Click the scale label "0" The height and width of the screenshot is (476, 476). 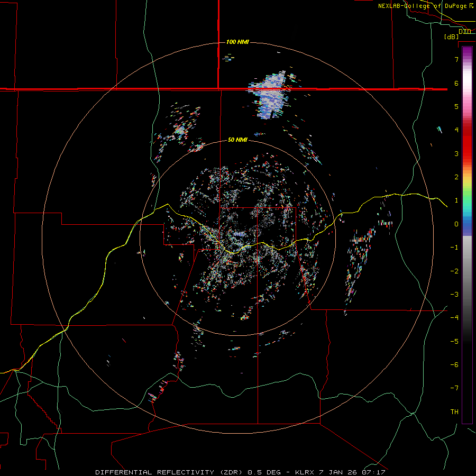pyautogui.click(x=456, y=224)
